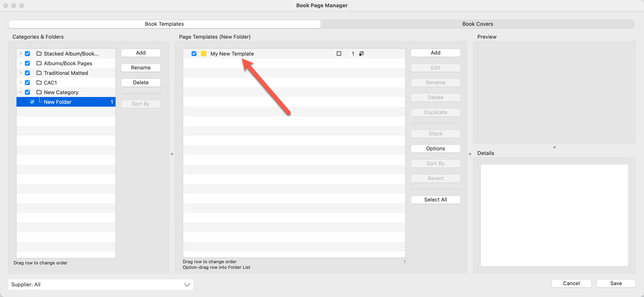Click the Albums/Book Pages folder icon
The image size is (644, 297).
(39, 63)
